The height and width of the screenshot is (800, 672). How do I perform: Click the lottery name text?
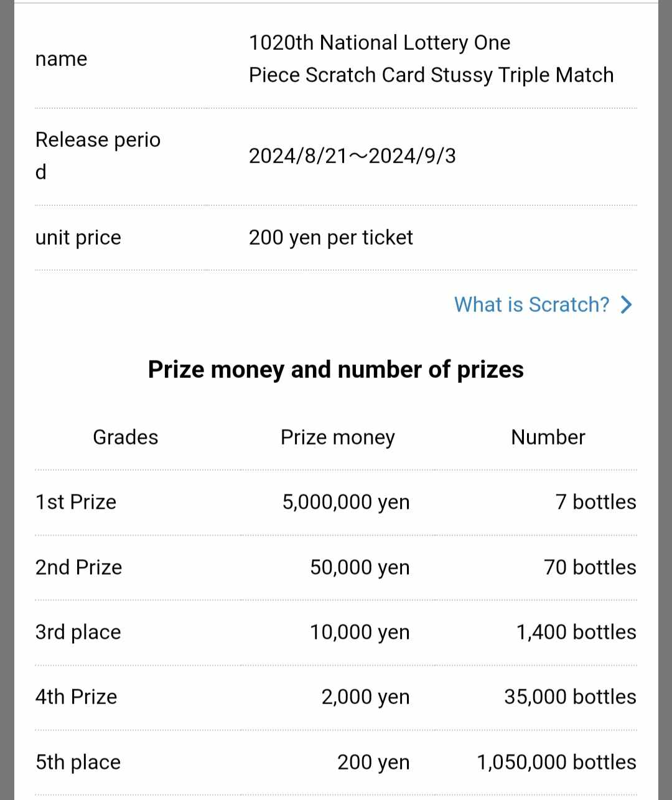point(431,59)
